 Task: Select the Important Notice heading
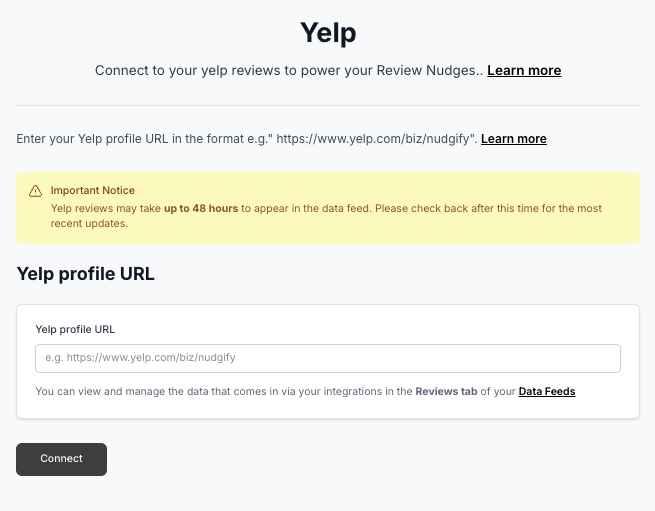[x=92, y=190]
